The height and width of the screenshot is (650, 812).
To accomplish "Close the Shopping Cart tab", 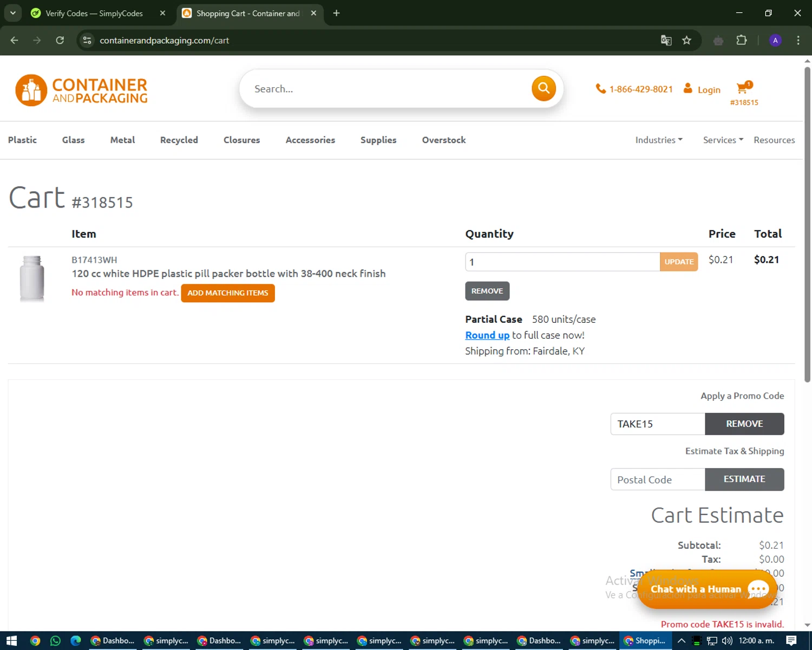I will [x=313, y=13].
